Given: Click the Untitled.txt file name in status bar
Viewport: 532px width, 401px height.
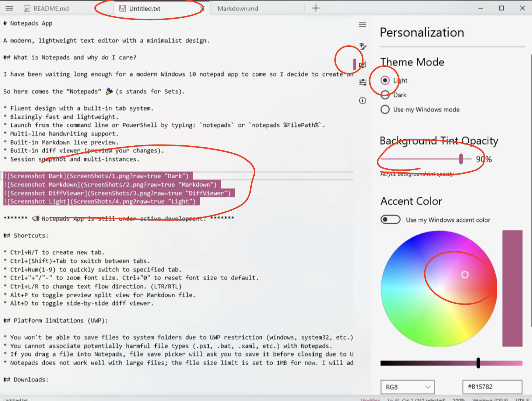Looking at the screenshot, I should point(16,400).
